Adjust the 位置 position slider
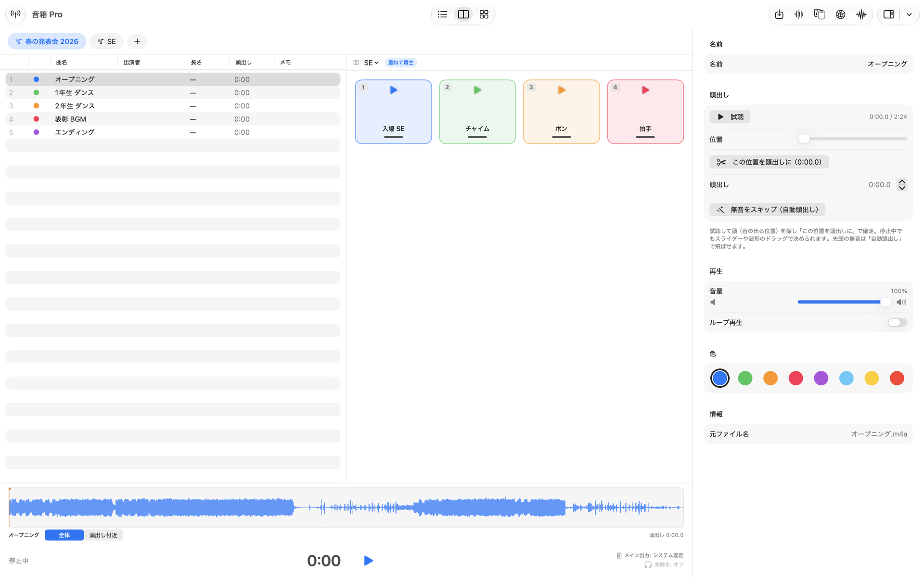Image resolution: width=924 pixels, height=578 pixels. tap(852, 139)
